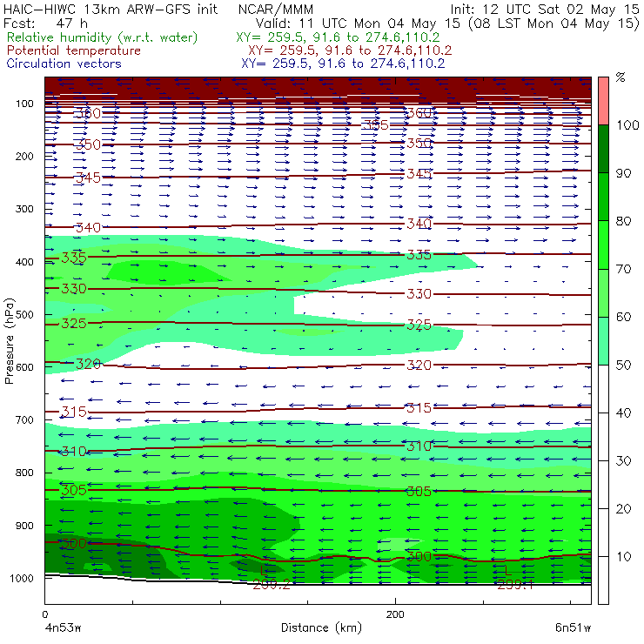Click '(08 LST Mon 04 May 15)' local time text
This screenshot has width=644, height=644.
[x=554, y=23]
